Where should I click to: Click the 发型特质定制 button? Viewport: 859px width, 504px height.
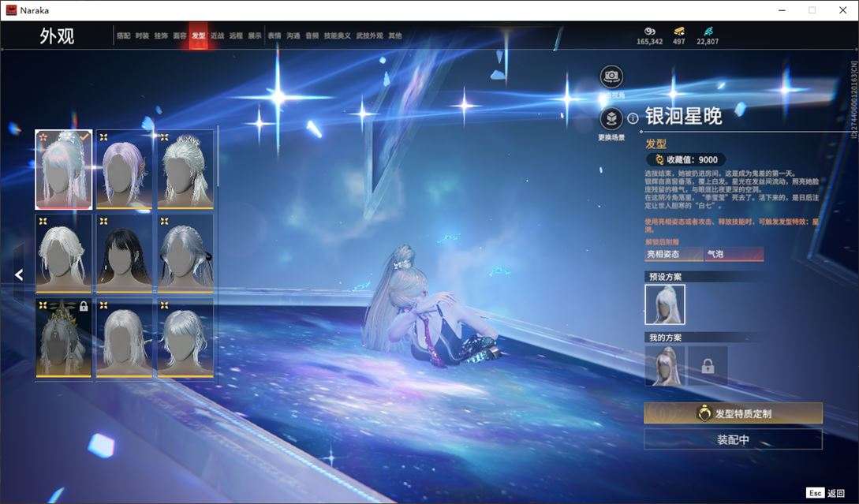tap(733, 413)
